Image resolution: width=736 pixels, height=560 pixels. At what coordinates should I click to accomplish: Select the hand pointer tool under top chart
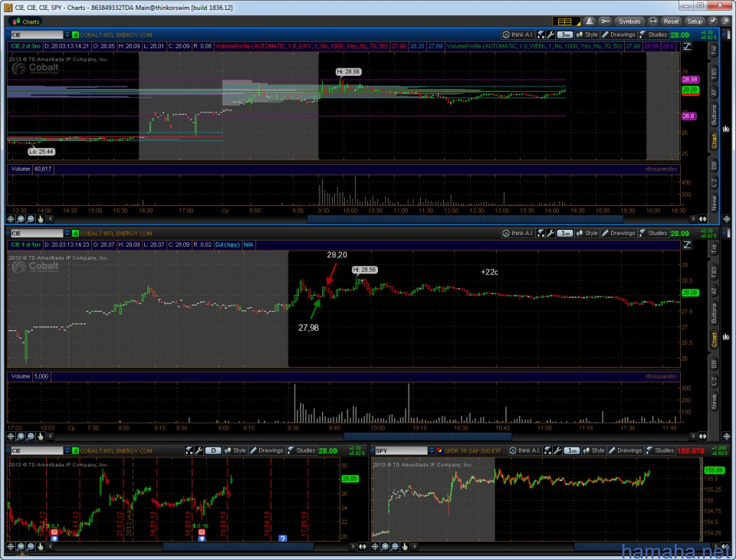tap(41, 219)
